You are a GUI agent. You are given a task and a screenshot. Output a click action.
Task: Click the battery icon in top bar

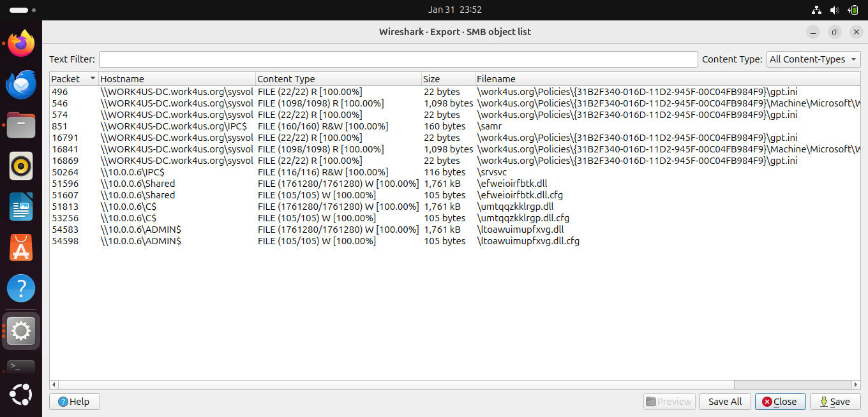(x=853, y=10)
